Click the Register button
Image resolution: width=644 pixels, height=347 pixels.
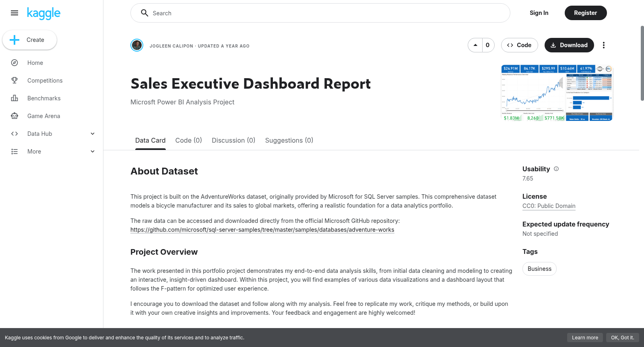pos(586,13)
